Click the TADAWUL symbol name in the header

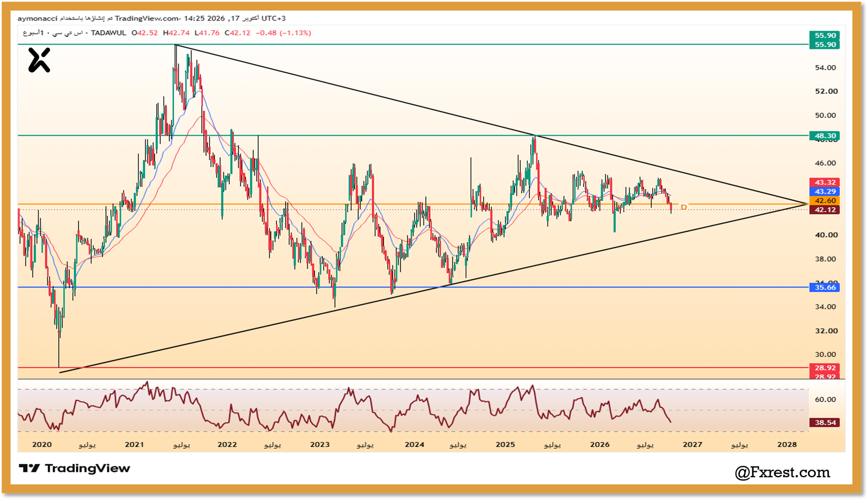pos(108,33)
